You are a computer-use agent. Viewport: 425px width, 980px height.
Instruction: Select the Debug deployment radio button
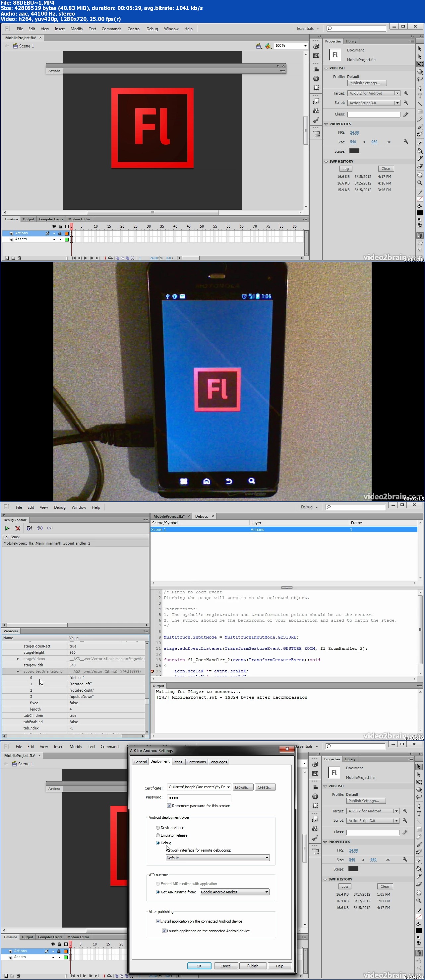tap(158, 843)
